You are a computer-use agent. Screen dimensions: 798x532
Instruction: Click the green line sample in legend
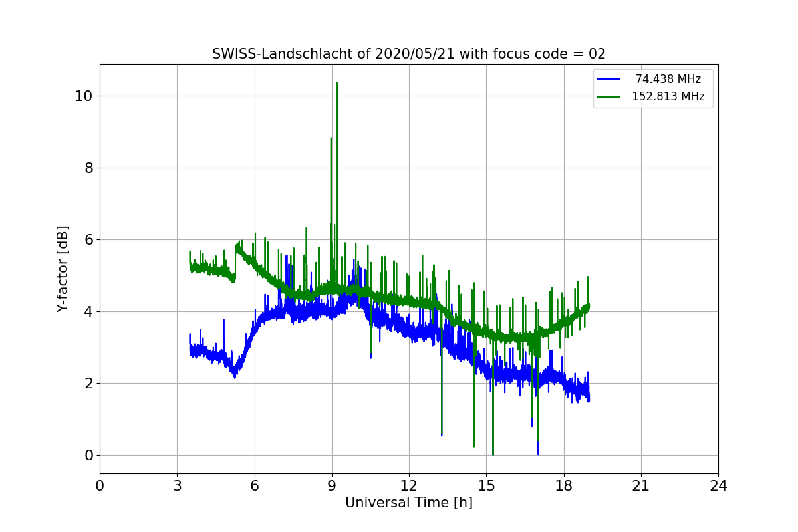pos(608,97)
